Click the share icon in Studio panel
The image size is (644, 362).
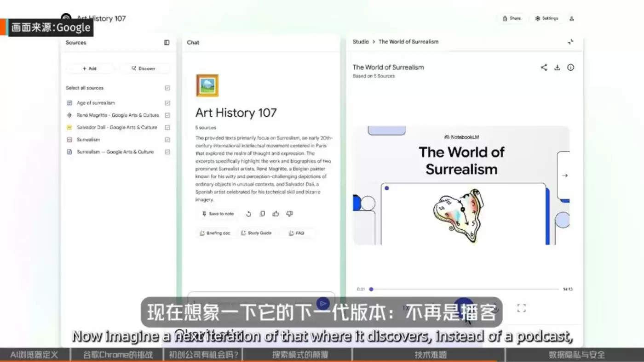tap(544, 68)
